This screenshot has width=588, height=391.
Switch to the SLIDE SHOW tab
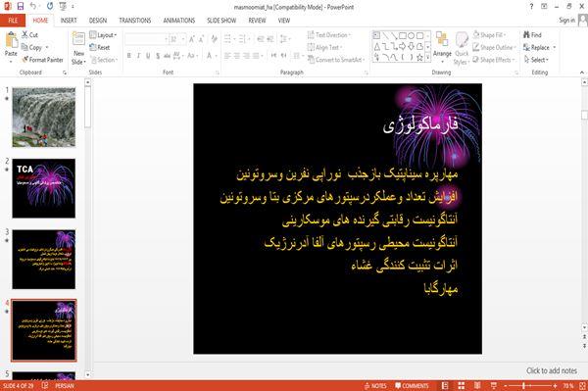pos(221,21)
